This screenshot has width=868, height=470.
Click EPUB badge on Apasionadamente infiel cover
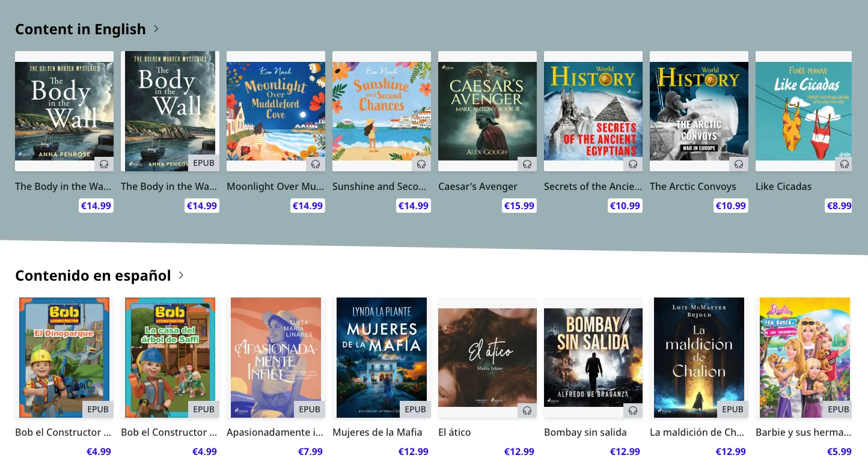point(310,409)
